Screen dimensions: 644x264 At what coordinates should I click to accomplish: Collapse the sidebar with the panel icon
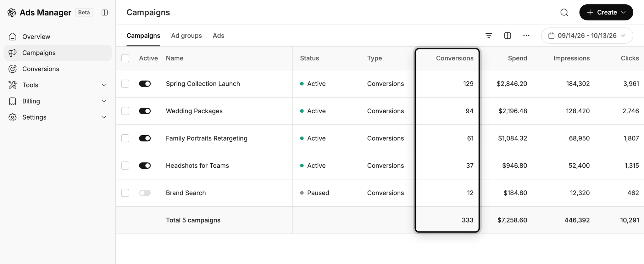pyautogui.click(x=105, y=13)
